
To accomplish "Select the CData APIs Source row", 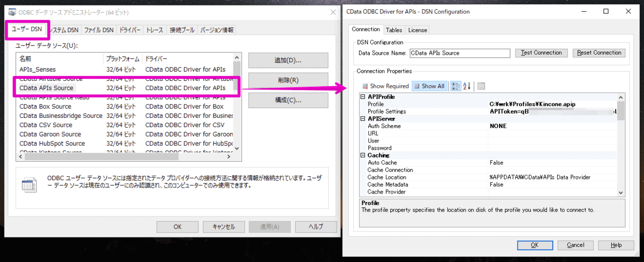I will click(x=125, y=88).
